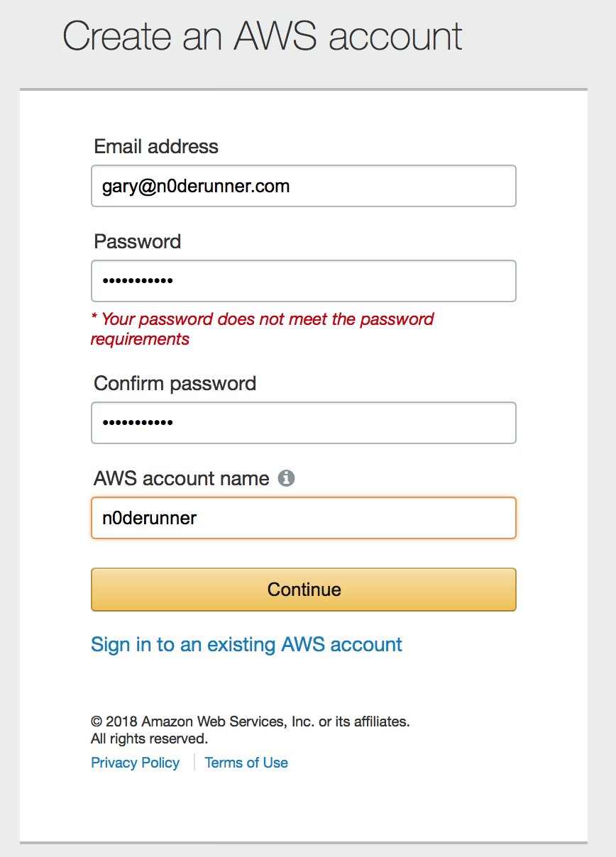Click the Email address label
Viewport: 616px width, 857px height.
pyautogui.click(x=156, y=147)
